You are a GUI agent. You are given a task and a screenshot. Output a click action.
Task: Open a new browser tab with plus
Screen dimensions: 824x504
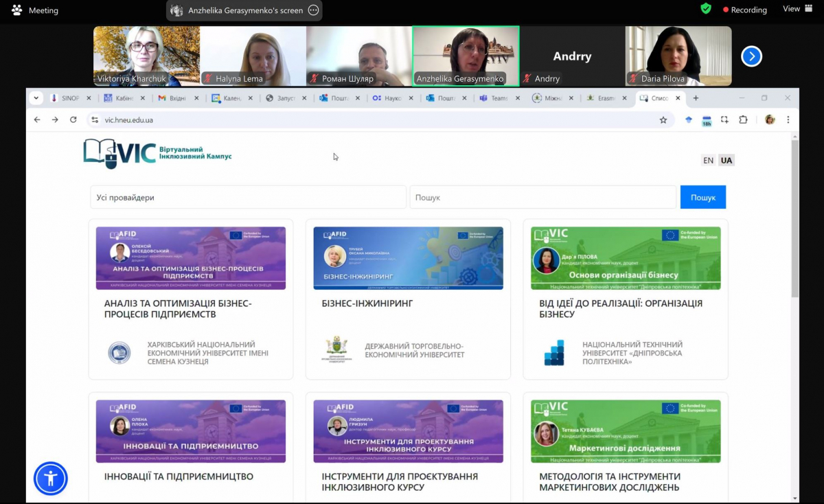click(696, 98)
